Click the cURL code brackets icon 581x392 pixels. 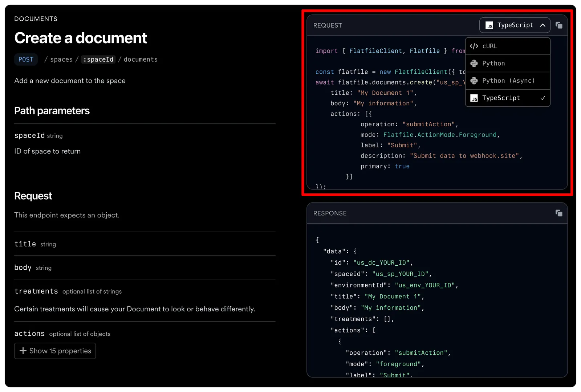[474, 46]
